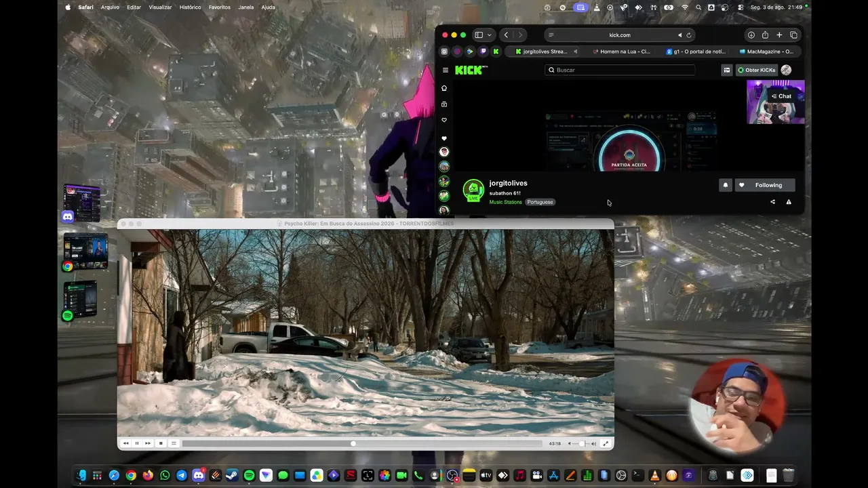This screenshot has height=488, width=868.
Task: Click the Buscar search field on Kick
Action: [x=620, y=70]
